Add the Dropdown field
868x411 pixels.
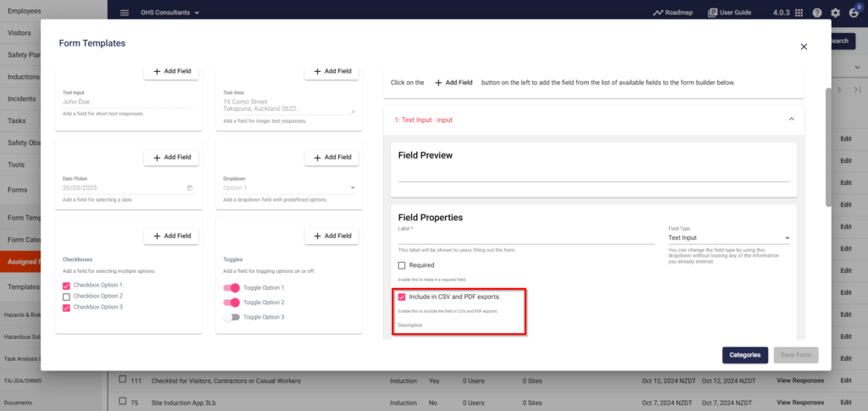[331, 158]
